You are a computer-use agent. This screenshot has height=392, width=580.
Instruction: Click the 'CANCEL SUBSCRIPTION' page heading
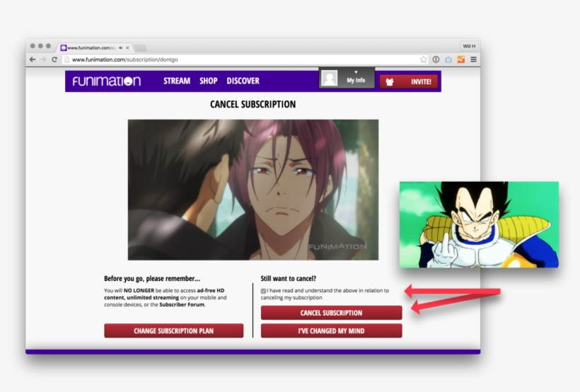tap(253, 105)
